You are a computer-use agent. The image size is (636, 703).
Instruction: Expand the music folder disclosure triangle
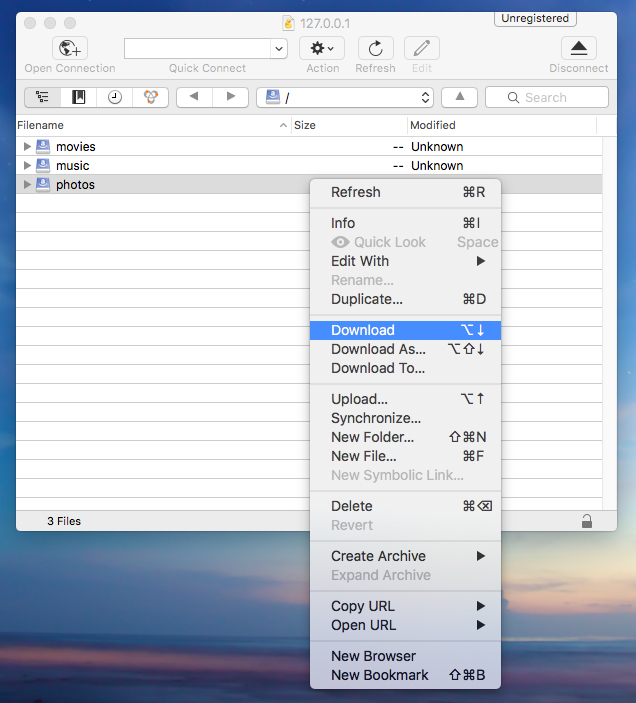pyautogui.click(x=27, y=166)
